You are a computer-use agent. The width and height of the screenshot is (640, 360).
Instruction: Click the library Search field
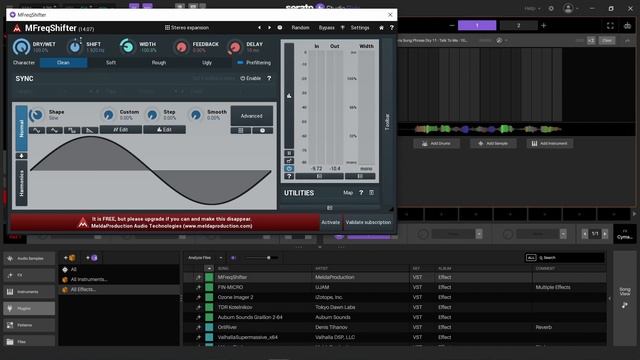coord(571,258)
